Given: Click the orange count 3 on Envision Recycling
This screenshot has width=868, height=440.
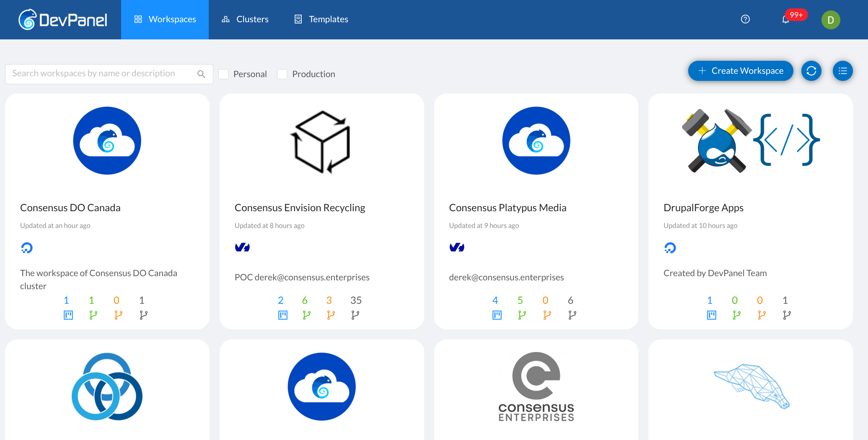Looking at the screenshot, I should pos(329,300).
